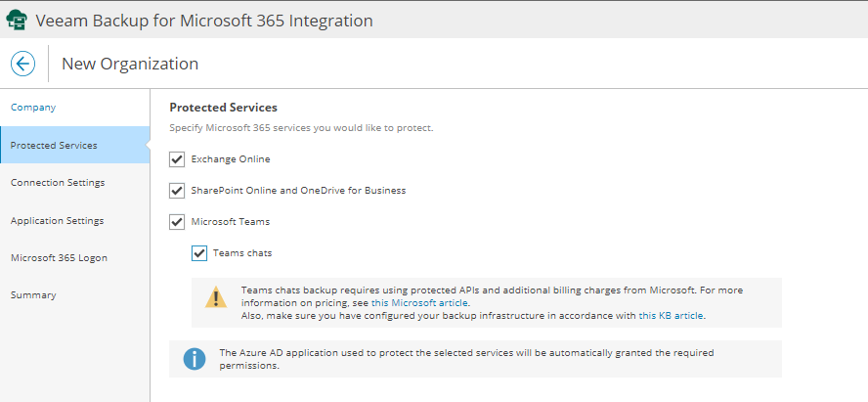Uncheck SharePoint Online and OneDrive checkbox
This screenshot has height=402, width=868.
(x=177, y=191)
